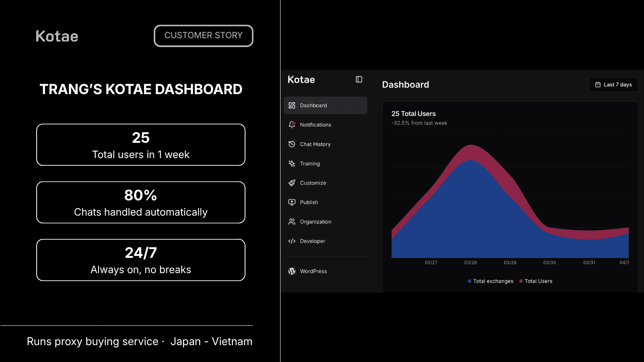Toggle the sidebar collapse control

tap(358, 79)
